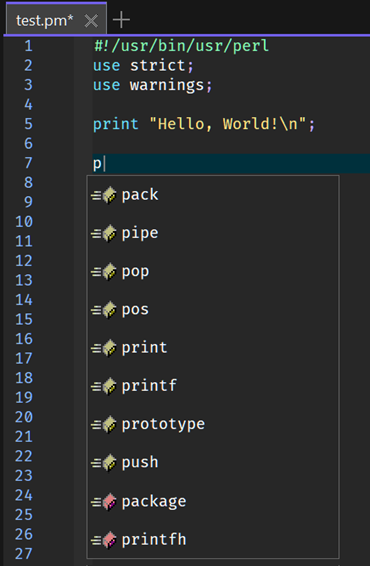Place cursor in the shebang line #!/usr/bin/usr/perl
370x566 pixels.
[181, 46]
